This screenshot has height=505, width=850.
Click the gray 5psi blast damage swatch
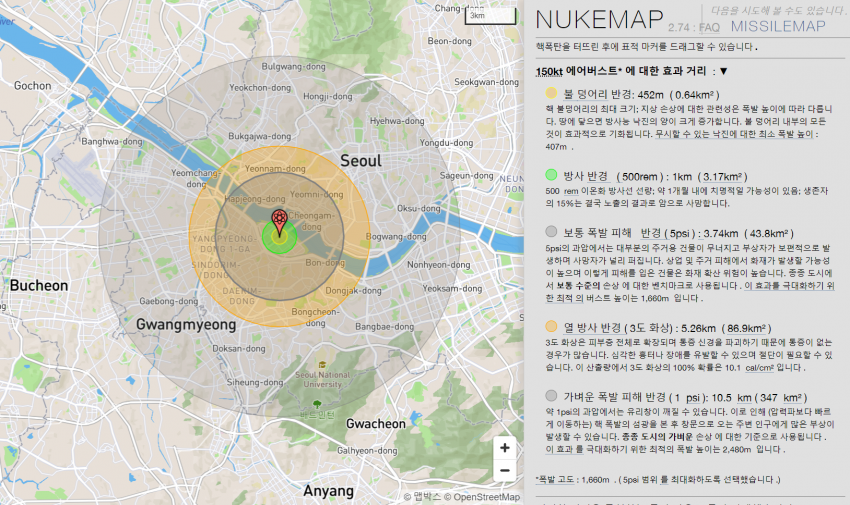(x=551, y=231)
